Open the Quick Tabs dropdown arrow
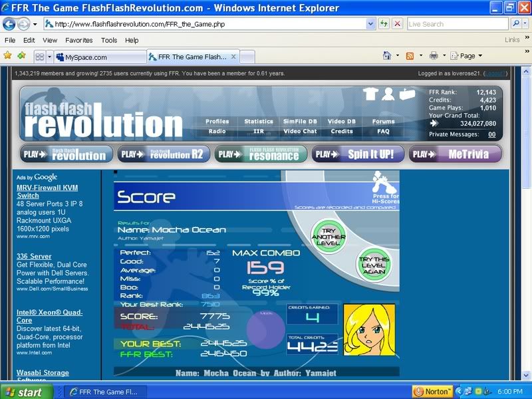This screenshot has height=399, width=532. (49, 57)
